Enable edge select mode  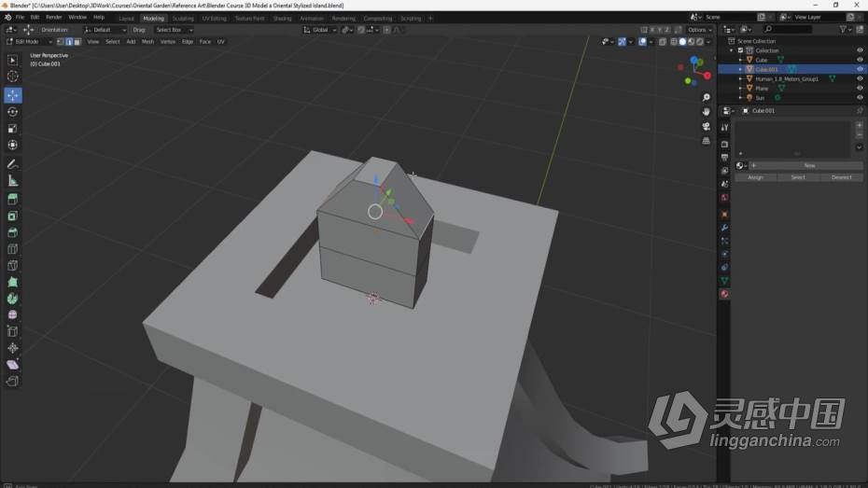point(69,41)
